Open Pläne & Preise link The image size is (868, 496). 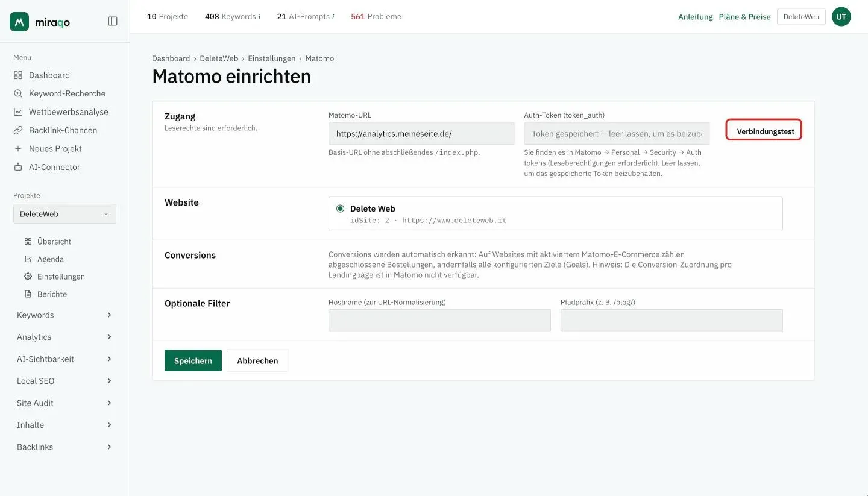coord(745,17)
